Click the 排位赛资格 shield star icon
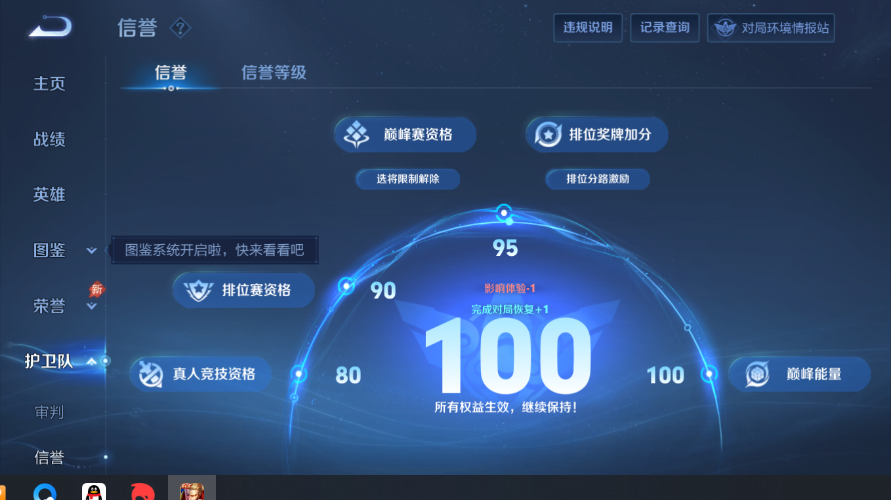This screenshot has height=500, width=891. coord(198,290)
